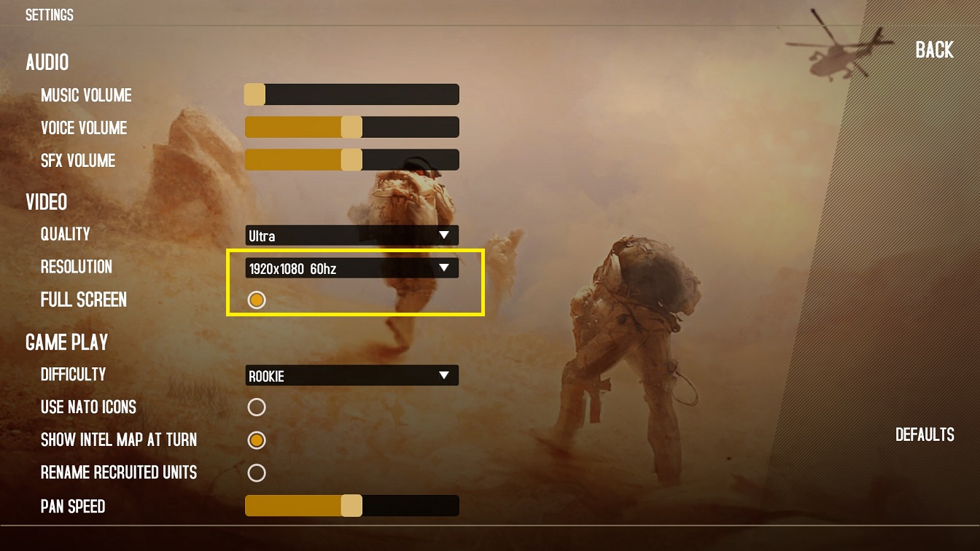Click the Resolution dropdown arrow icon

pyautogui.click(x=444, y=268)
